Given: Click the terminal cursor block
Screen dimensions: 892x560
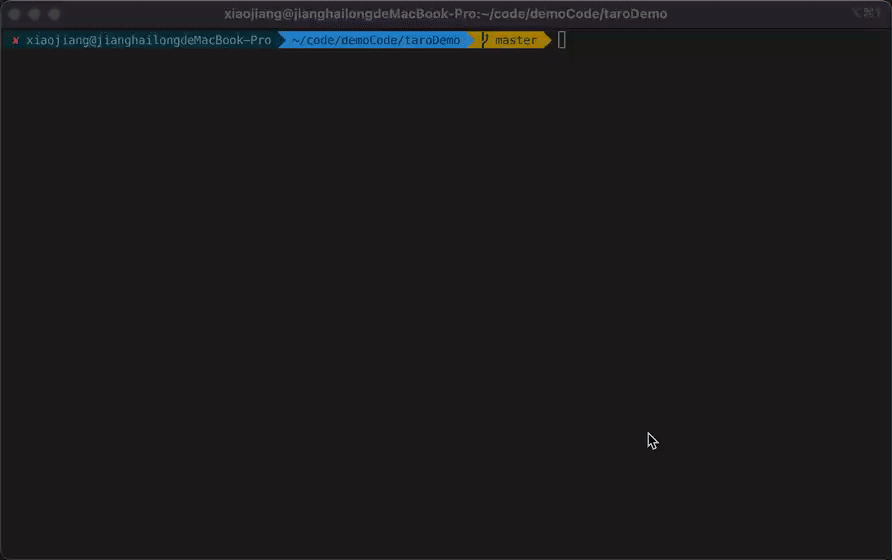Looking at the screenshot, I should point(561,40).
